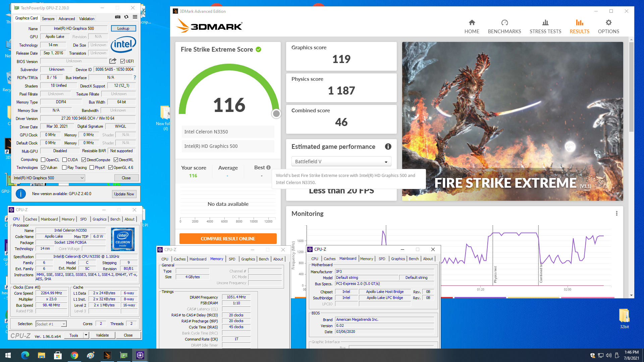This screenshot has height=362, width=644.
Task: Toggle the Vulkan checkbox
Action: pos(43,168)
